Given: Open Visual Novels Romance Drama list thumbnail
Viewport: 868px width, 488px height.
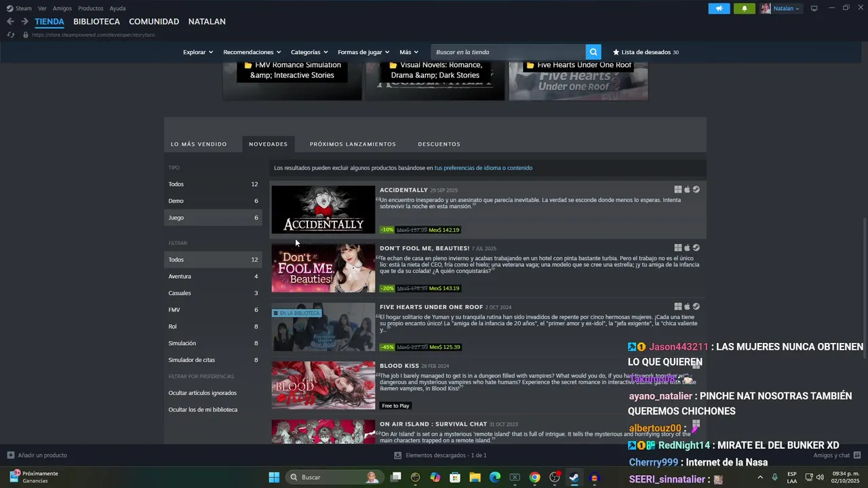Looking at the screenshot, I should tap(435, 80).
